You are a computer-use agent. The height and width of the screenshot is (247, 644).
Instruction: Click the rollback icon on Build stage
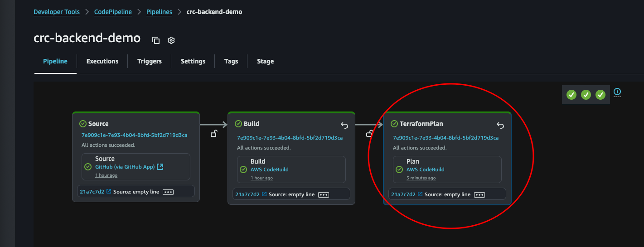[344, 125]
